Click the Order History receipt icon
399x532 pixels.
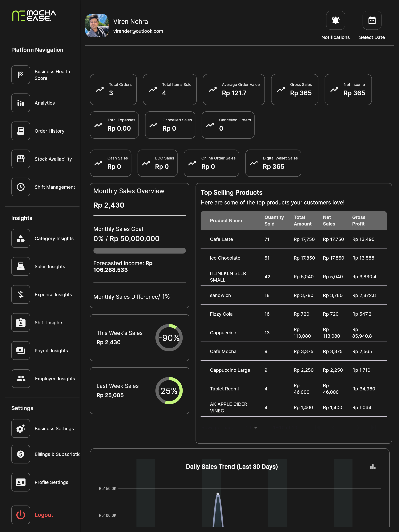pos(21,131)
